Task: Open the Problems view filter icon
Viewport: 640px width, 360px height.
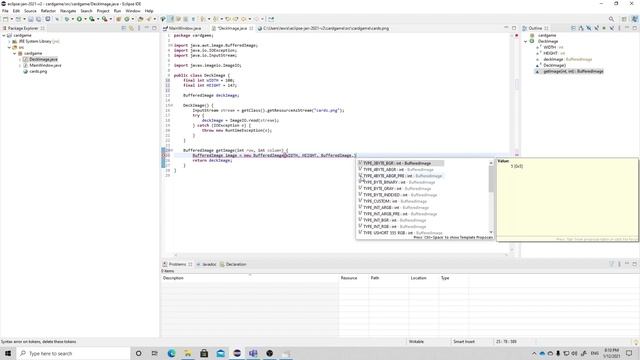Action: (611, 264)
